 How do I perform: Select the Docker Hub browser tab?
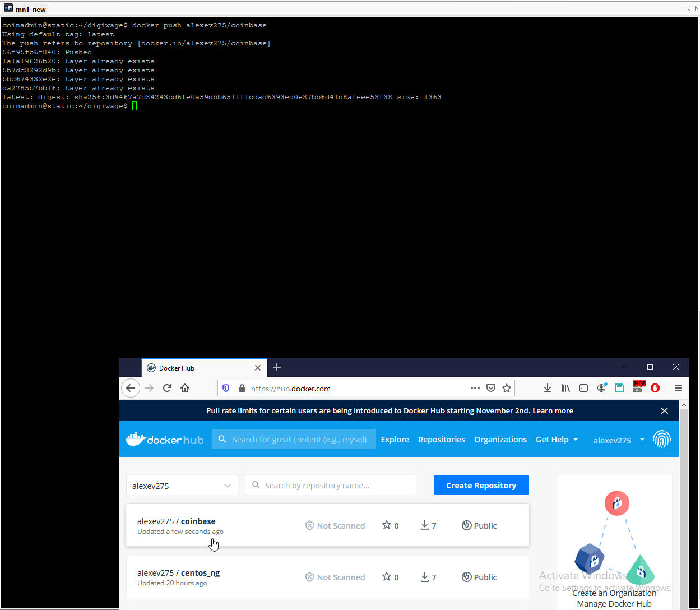(205, 368)
